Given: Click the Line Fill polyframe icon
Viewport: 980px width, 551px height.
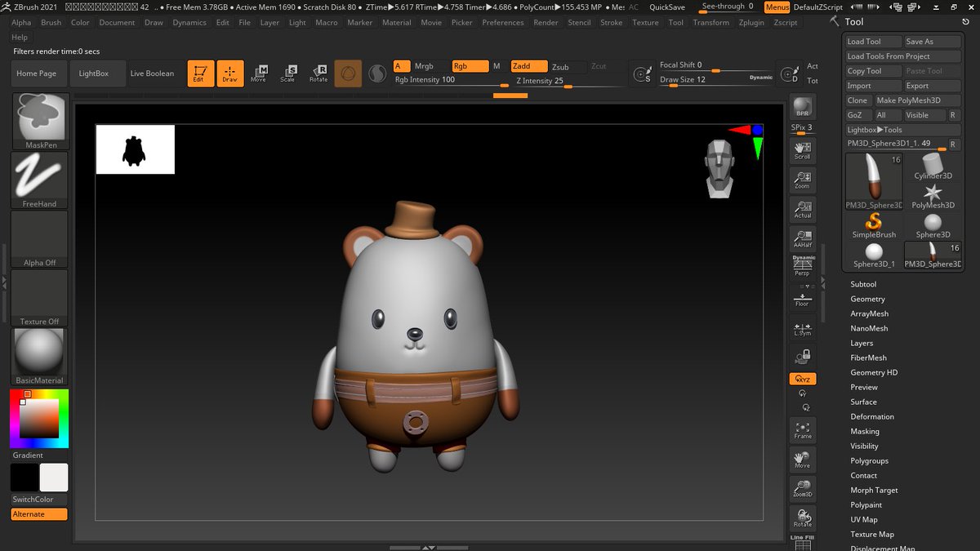Looking at the screenshot, I should pos(803,543).
